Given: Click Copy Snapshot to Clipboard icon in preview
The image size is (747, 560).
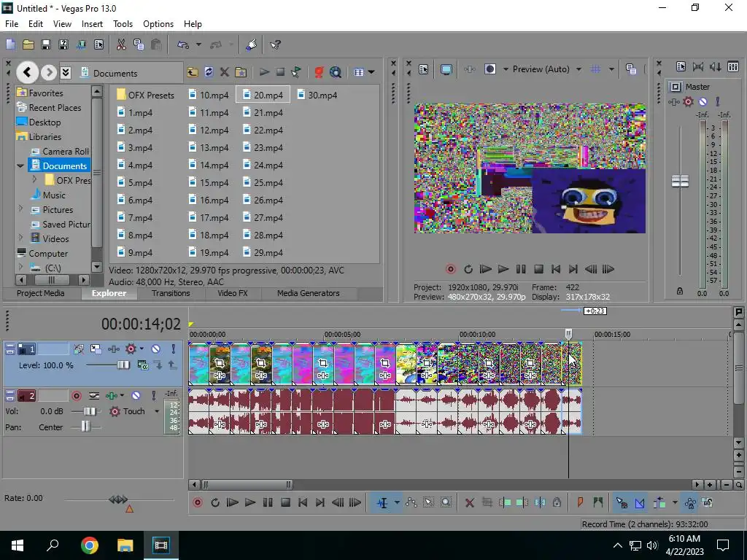Looking at the screenshot, I should click(x=631, y=69).
